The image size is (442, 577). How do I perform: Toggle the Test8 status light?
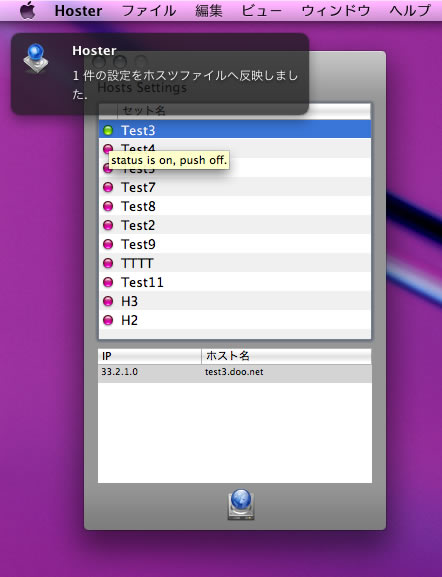click(x=108, y=206)
